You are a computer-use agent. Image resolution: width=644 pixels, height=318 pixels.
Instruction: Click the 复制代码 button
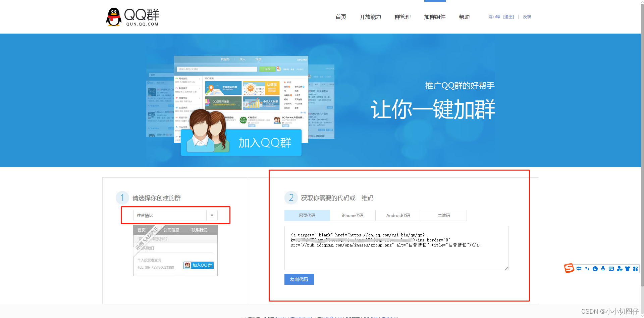coord(299,279)
